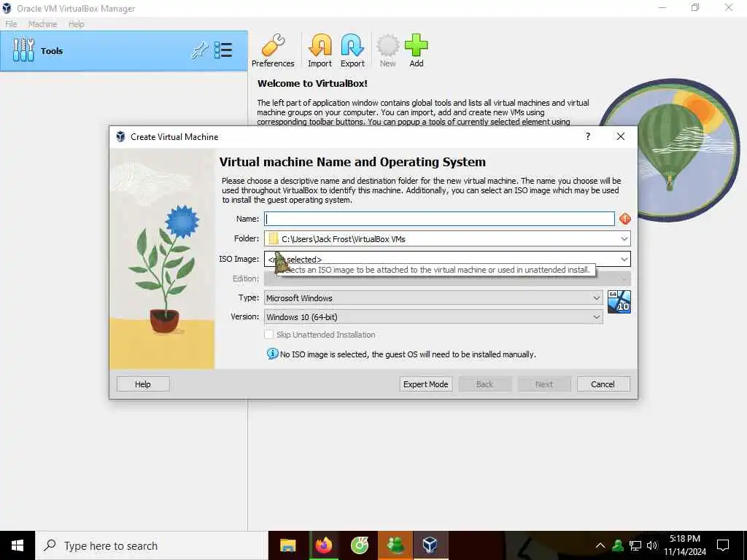Click the pin icon beside Tools

pyautogui.click(x=200, y=50)
